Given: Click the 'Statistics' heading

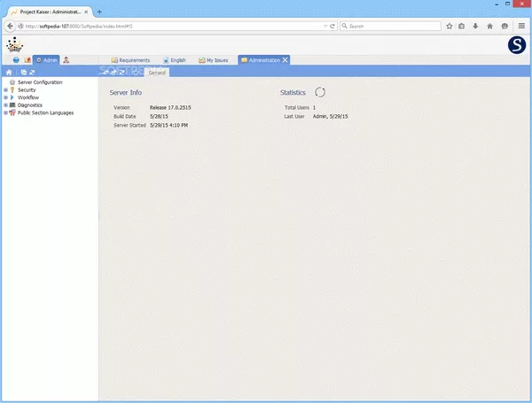Looking at the screenshot, I should (x=293, y=92).
